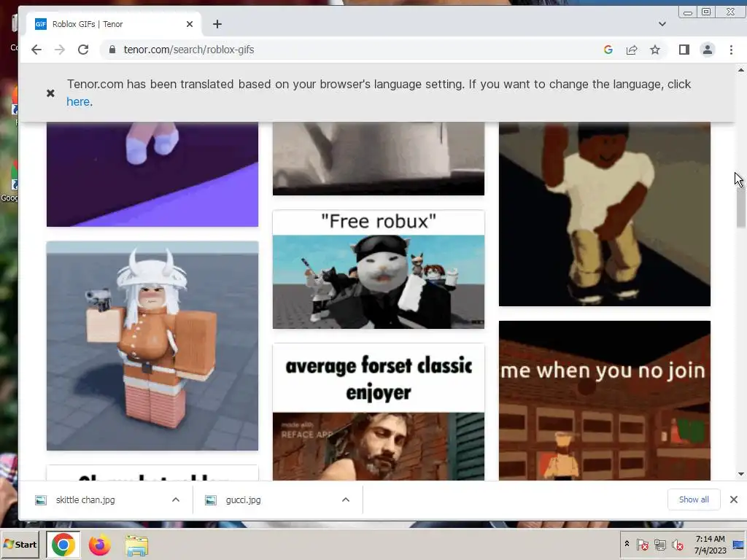Expand options for skittle chan.jpg download
This screenshot has height=560, width=747.
pos(176,500)
